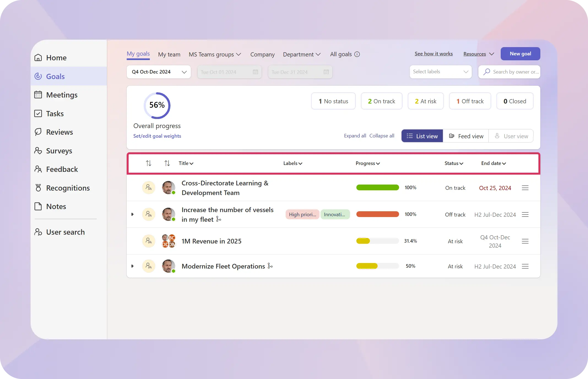The width and height of the screenshot is (588, 379).
Task: Open the Status column dropdown
Action: coord(454,163)
